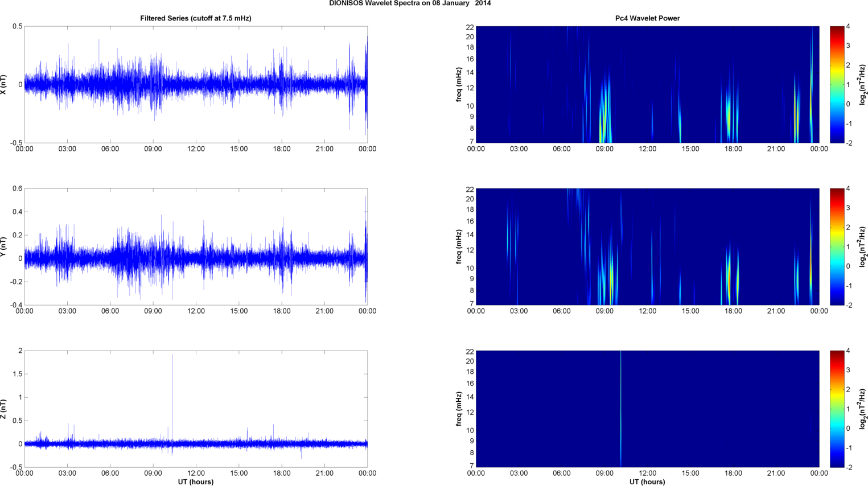Click the '-0.4' bottom tick of Y plot
868x486 pixels.
click(15, 305)
